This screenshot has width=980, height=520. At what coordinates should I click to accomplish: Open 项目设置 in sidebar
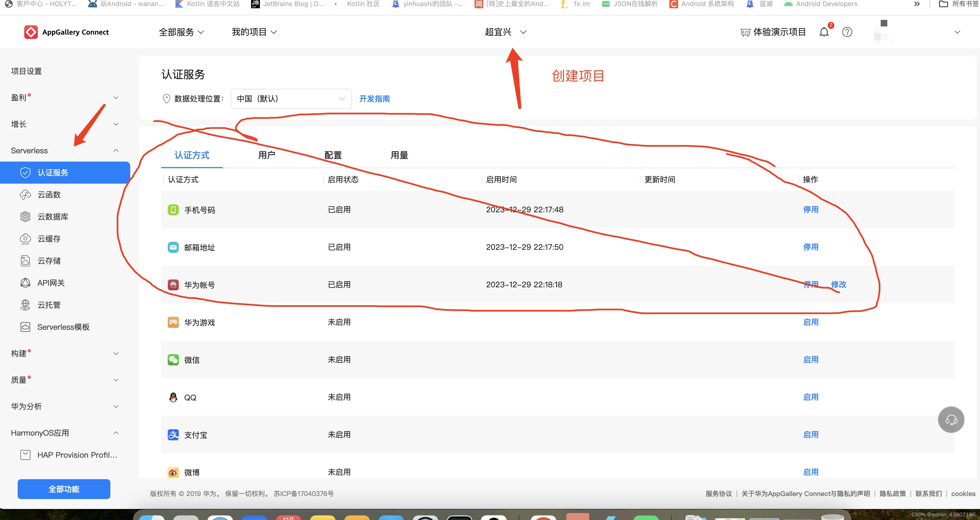click(x=26, y=71)
